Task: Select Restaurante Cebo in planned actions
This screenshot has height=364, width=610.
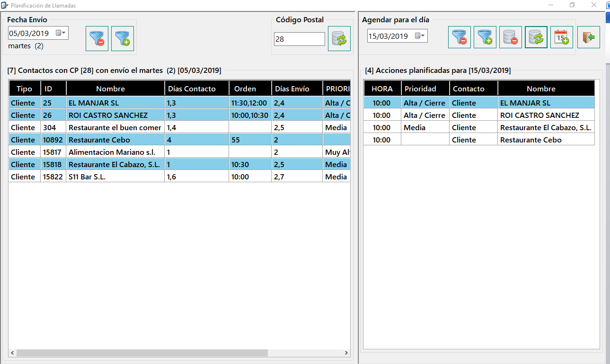Action: point(479,140)
